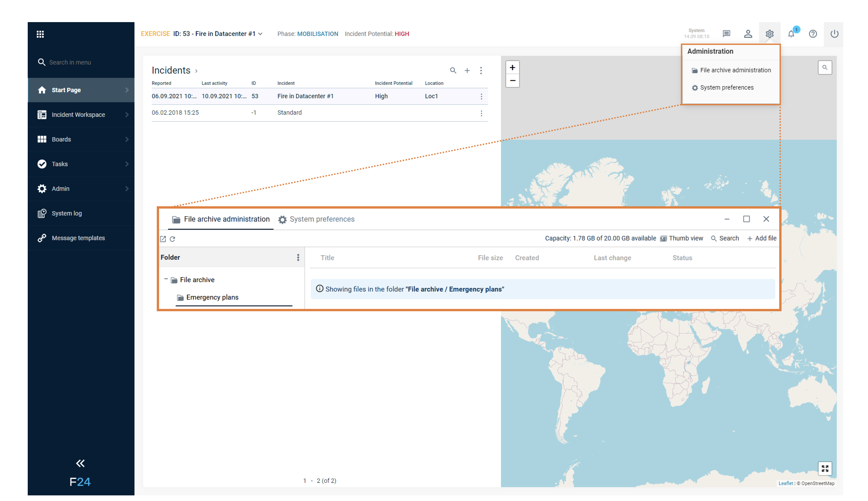Screen dimensions: 868x501
Task: Select the Fire in Datacenter #1 incident
Action: coord(319,96)
